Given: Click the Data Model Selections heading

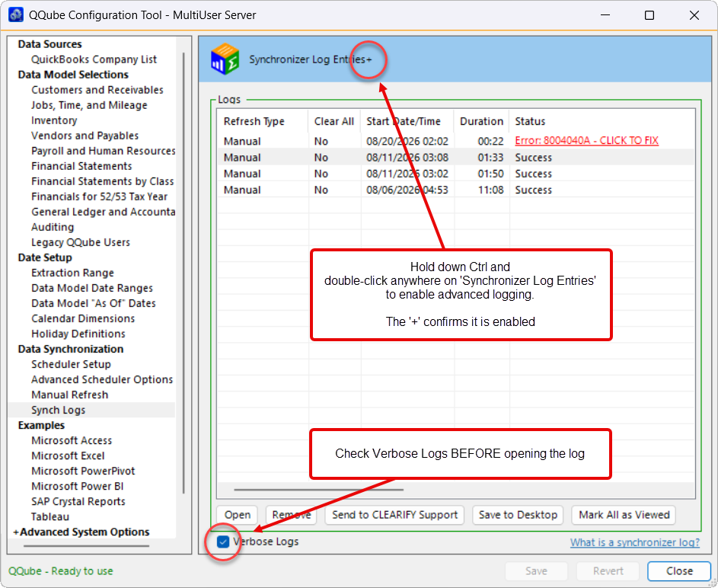Looking at the screenshot, I should 73,75.
